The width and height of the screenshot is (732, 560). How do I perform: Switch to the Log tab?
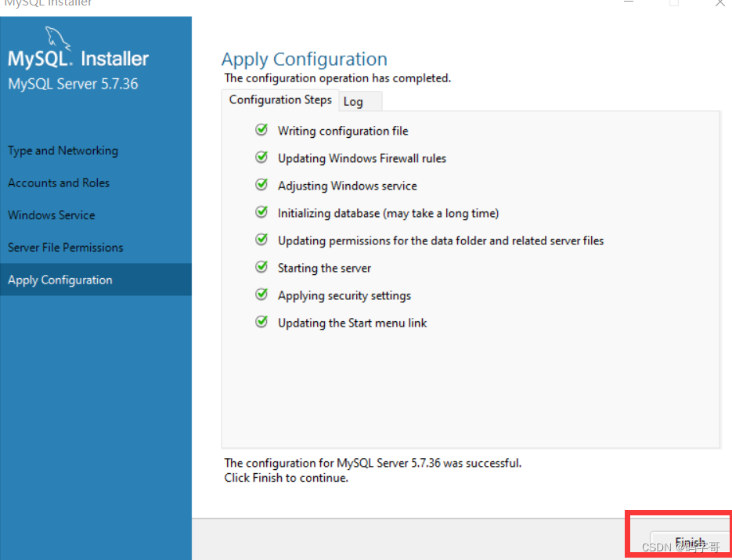[x=360, y=101]
